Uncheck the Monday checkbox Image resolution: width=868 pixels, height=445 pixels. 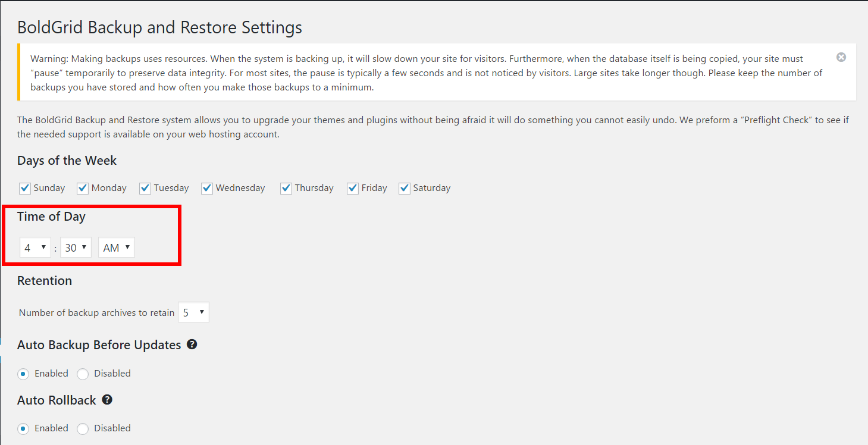83,188
